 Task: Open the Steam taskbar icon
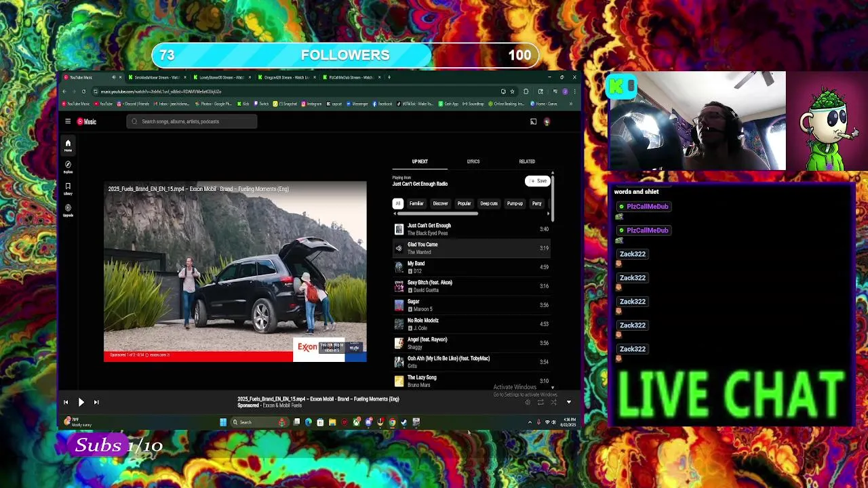(x=404, y=422)
